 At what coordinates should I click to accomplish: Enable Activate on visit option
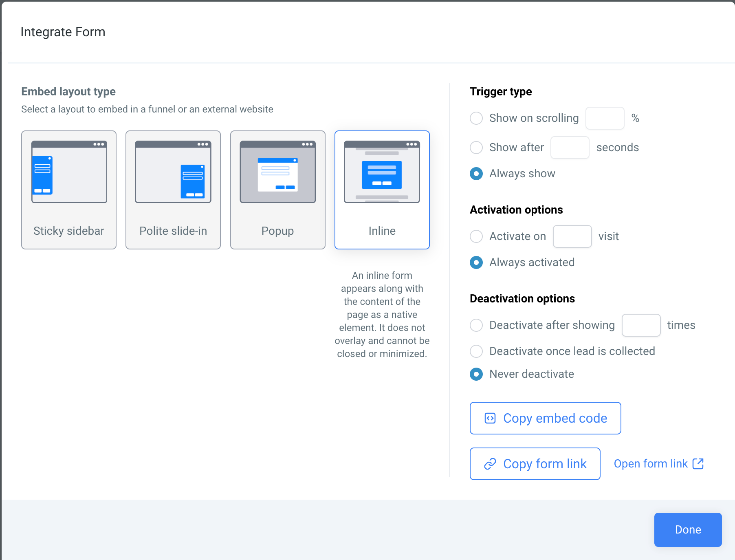(x=476, y=236)
